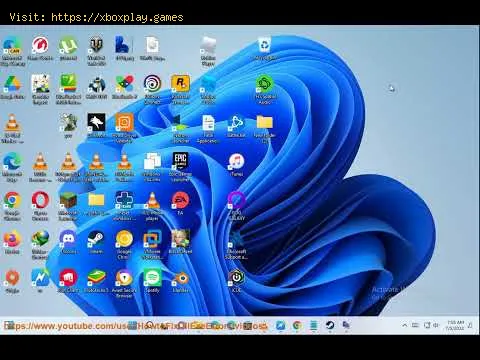
Task: Launch the Minecraft Launcher desktop icon
Action: coord(68,206)
